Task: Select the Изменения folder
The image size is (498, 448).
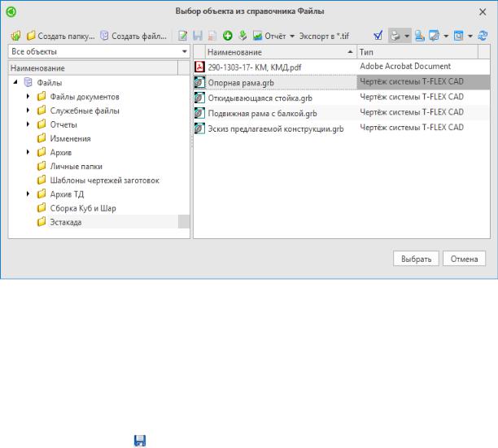Action: click(x=70, y=139)
